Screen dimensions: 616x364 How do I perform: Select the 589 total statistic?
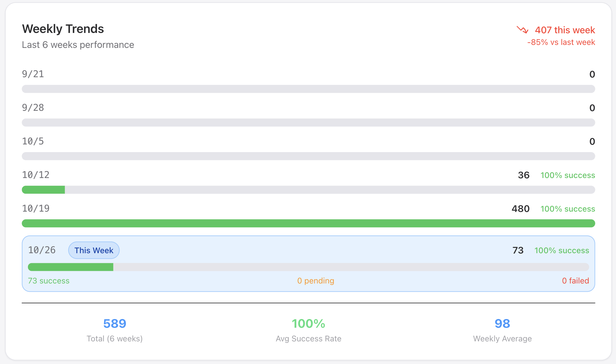(114, 323)
